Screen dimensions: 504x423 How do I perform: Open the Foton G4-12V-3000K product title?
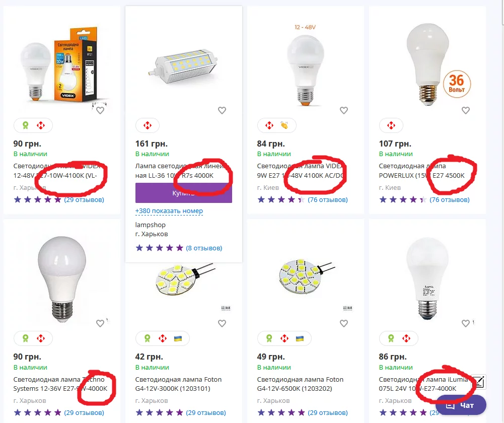coord(178,384)
